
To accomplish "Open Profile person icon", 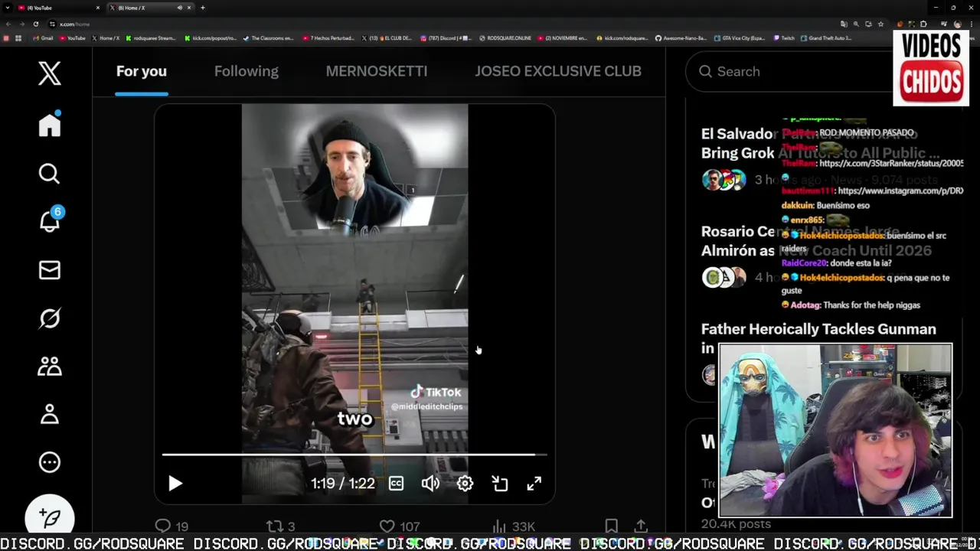I will (50, 414).
